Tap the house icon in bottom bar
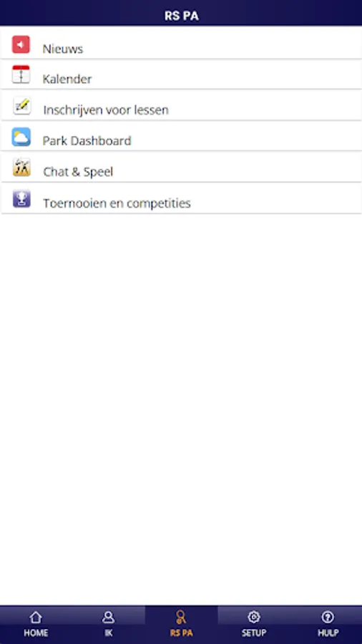Viewport: 362px width, 644px height. tap(36, 617)
